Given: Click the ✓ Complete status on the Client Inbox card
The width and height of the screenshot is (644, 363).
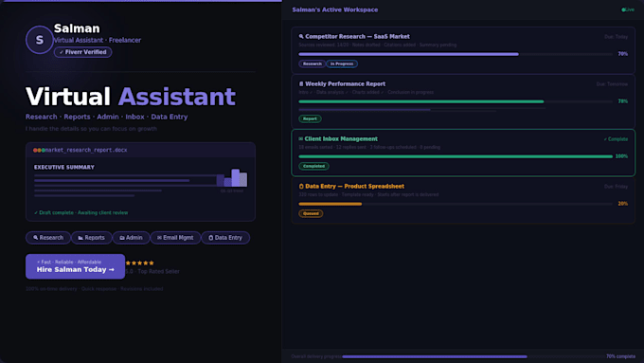Looking at the screenshot, I should pyautogui.click(x=616, y=139).
